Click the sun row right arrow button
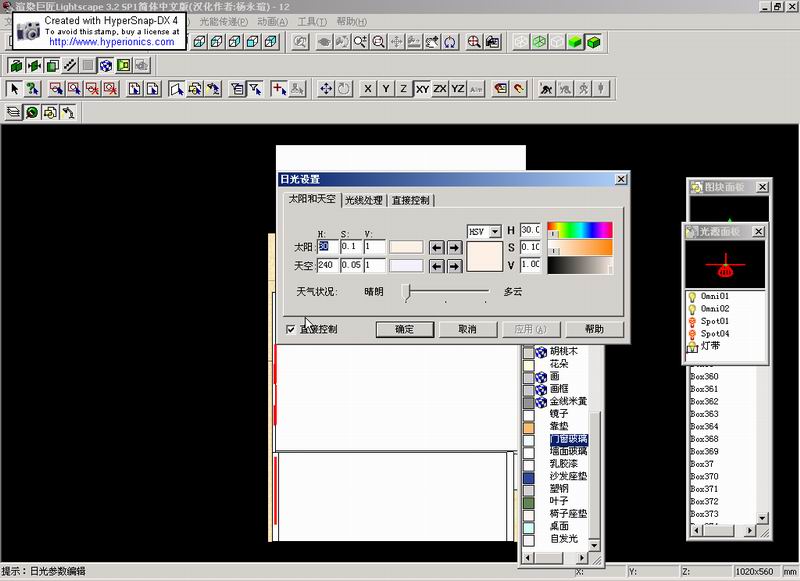This screenshot has width=800, height=581. click(454, 247)
